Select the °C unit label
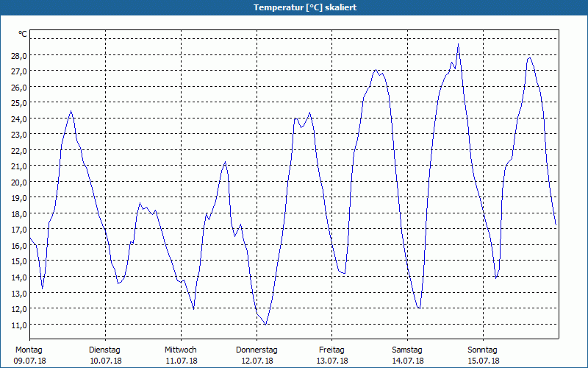The image size is (588, 368). click(x=23, y=34)
